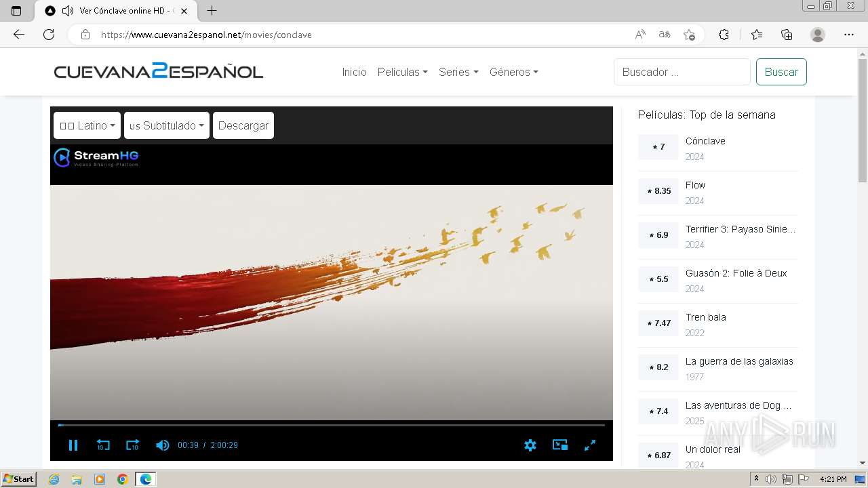Image resolution: width=868 pixels, height=488 pixels.
Task: Click the Descargar button
Action: click(243, 125)
